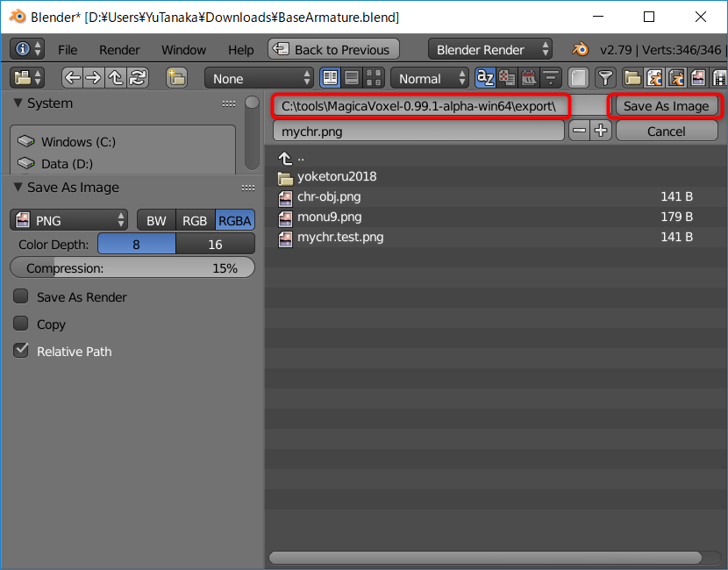This screenshot has height=570, width=728.
Task: Toggle show hidden files icon
Action: [x=578, y=77]
